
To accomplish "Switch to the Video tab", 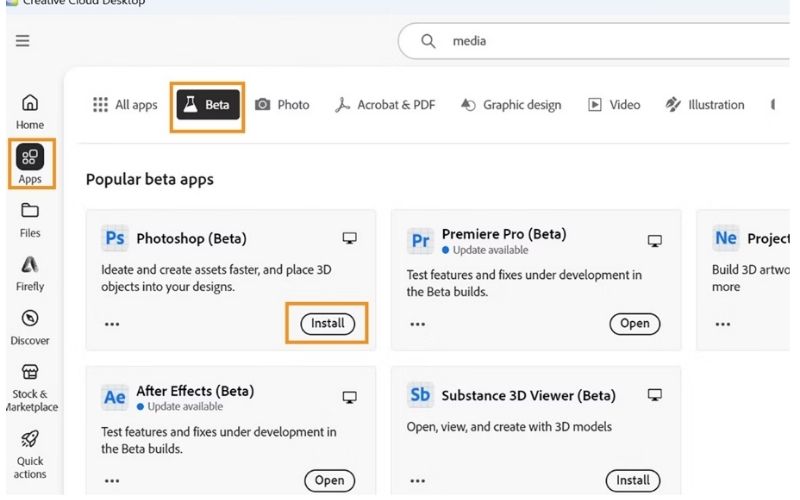I will pyautogui.click(x=614, y=105).
